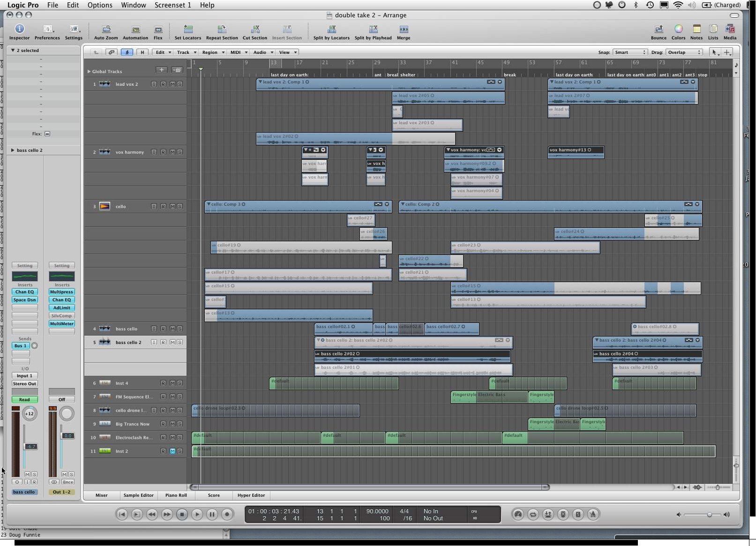Open the File menu
This screenshot has width=756, height=546.
click(x=52, y=5)
